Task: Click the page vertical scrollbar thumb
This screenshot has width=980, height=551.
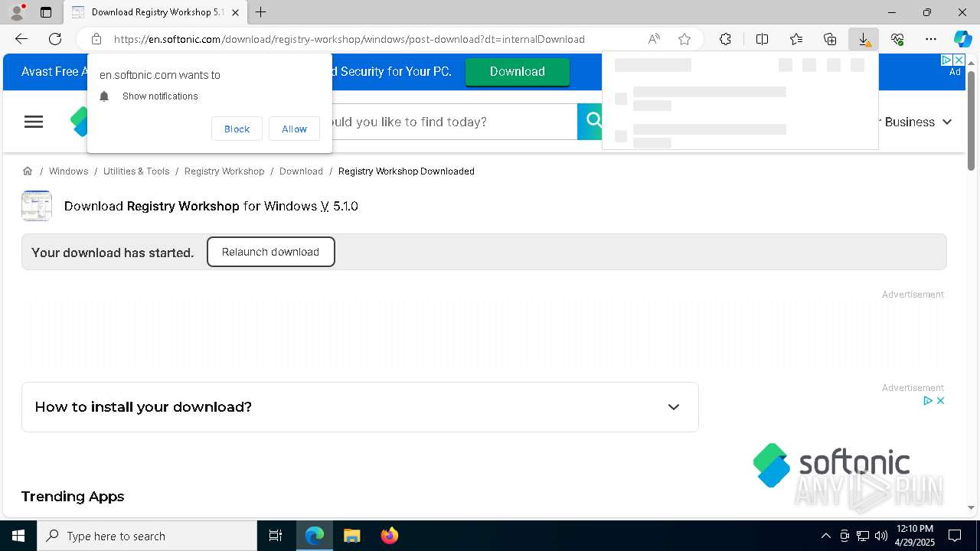Action: [971, 120]
